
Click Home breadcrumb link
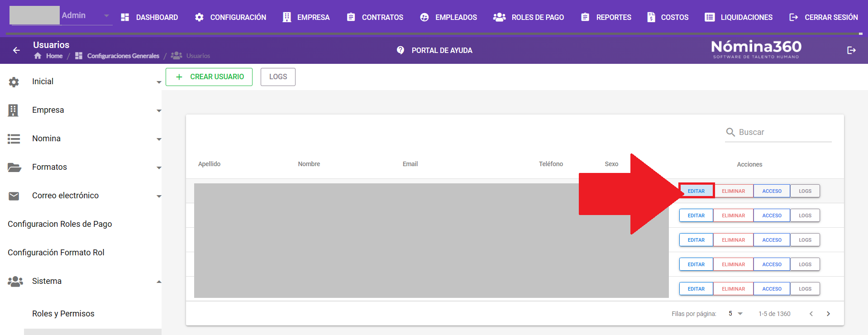[x=54, y=56]
